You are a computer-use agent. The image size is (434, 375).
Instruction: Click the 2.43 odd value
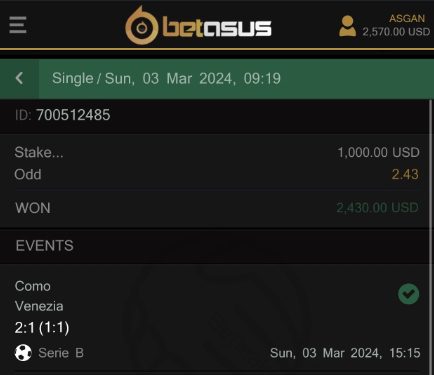(x=405, y=174)
